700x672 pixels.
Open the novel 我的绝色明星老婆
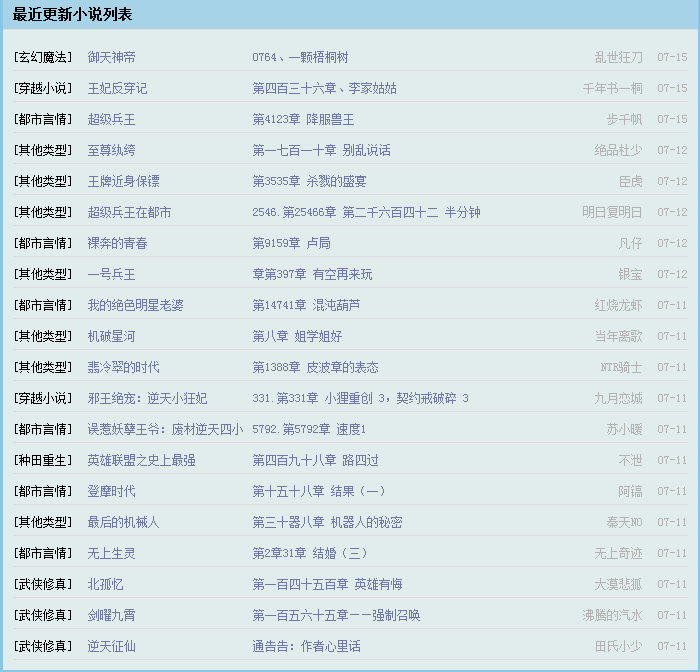pos(135,305)
